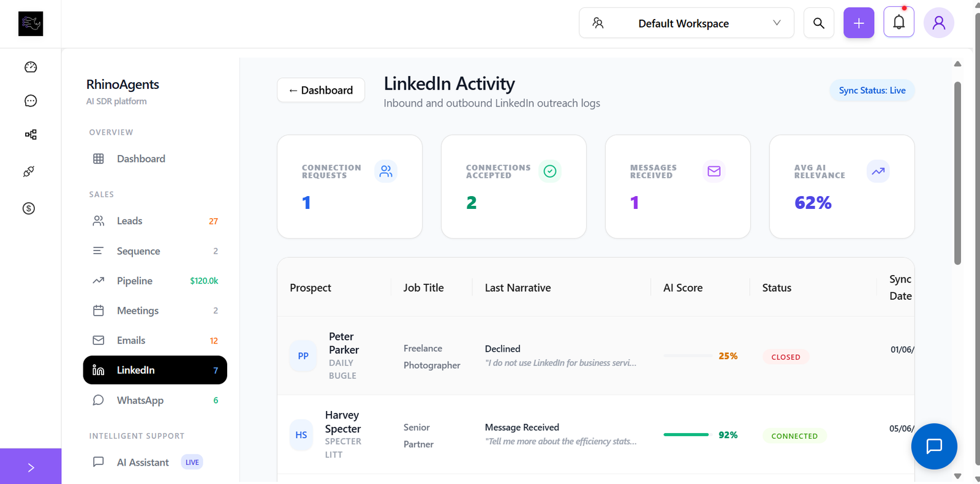Click the Message Received narrative text

pyautogui.click(x=522, y=428)
